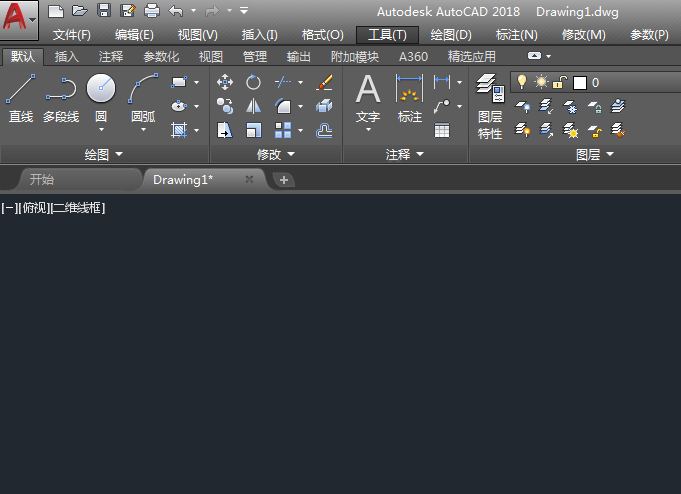Insert a table with the table icon

(x=442, y=130)
